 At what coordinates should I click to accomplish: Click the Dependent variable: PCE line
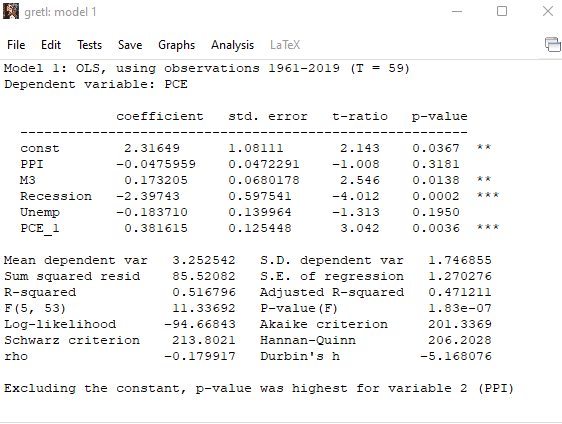96,85
